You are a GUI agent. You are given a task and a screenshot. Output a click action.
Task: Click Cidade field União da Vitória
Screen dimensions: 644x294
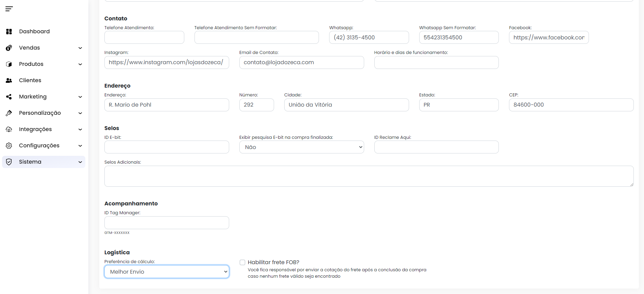coord(346,105)
